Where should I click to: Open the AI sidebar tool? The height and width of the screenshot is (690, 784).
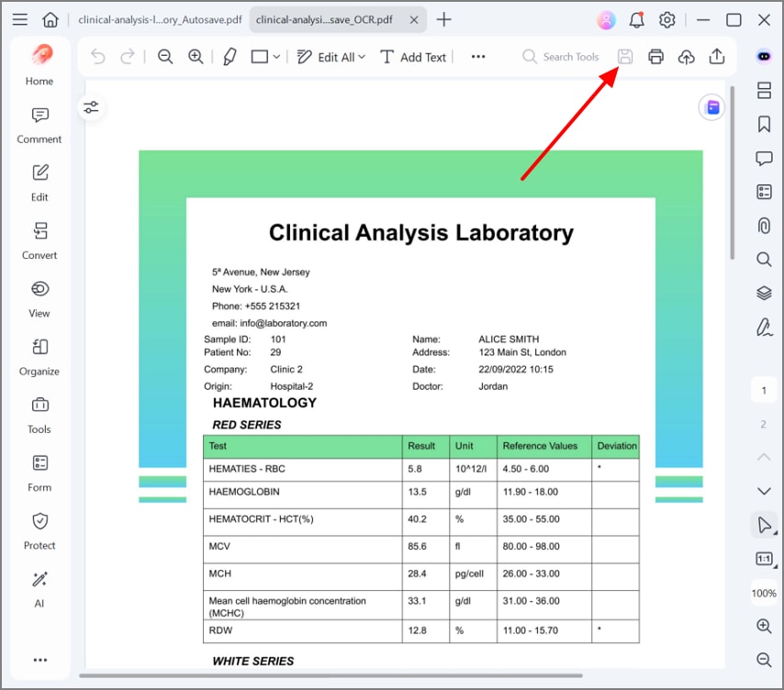click(x=39, y=590)
